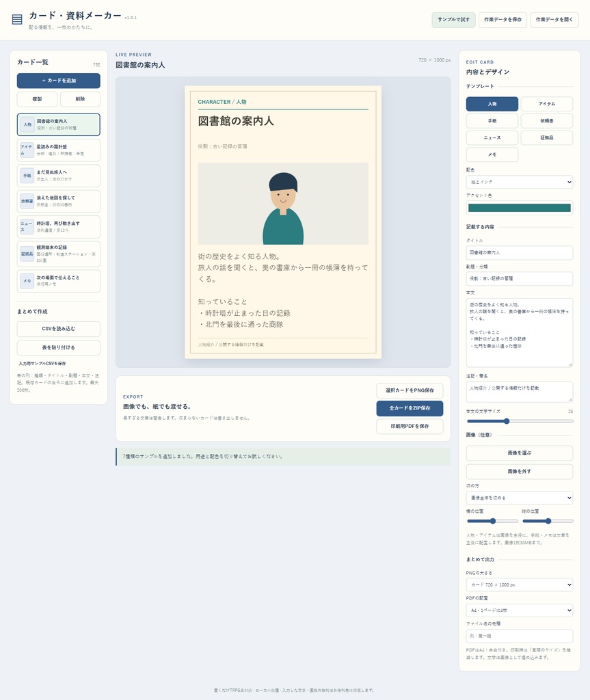
Task: Select the 観測端末の記録 evidence card
Action: click(59, 254)
